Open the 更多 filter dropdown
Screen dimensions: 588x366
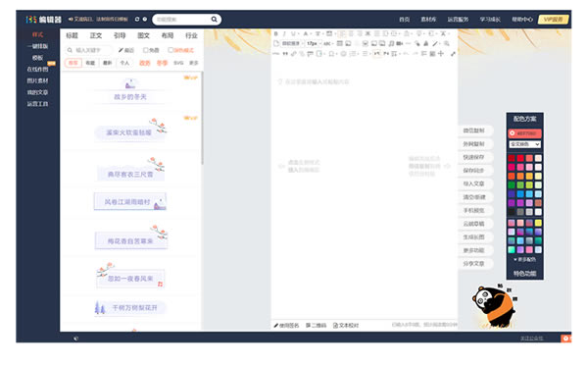click(x=193, y=63)
